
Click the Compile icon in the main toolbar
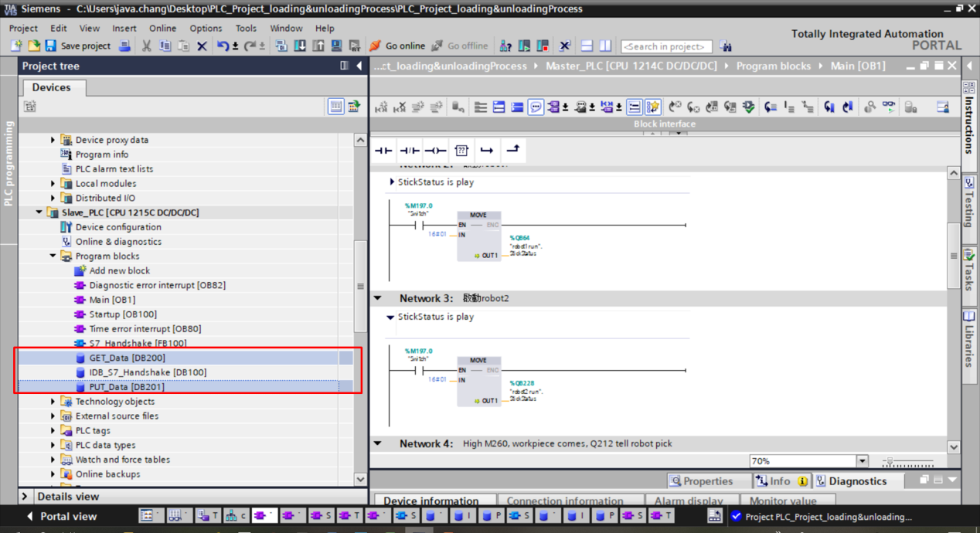(x=281, y=46)
